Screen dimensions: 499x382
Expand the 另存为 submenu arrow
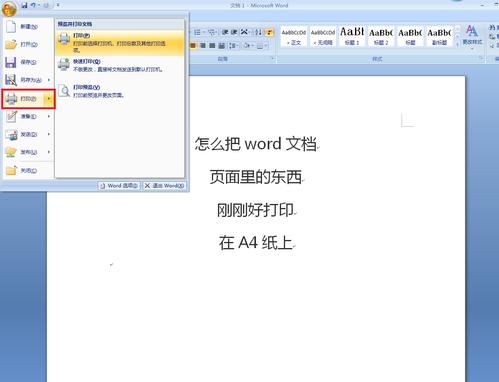pyautogui.click(x=49, y=80)
